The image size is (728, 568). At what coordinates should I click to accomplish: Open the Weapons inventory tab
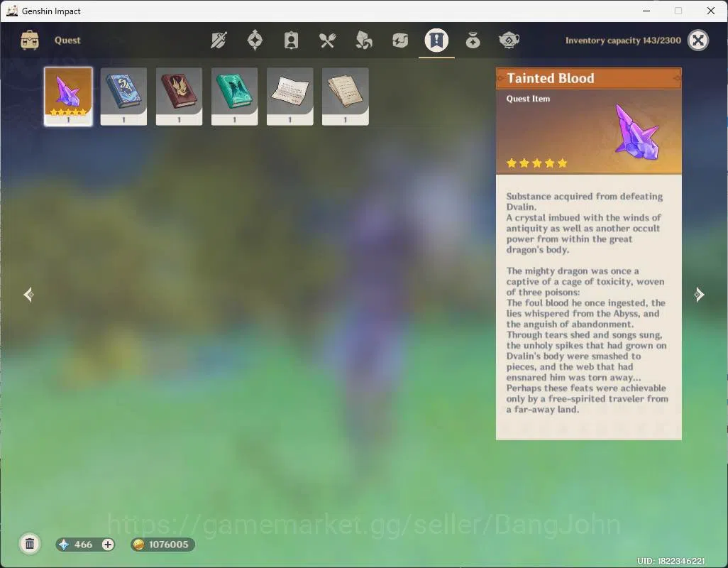coord(219,40)
